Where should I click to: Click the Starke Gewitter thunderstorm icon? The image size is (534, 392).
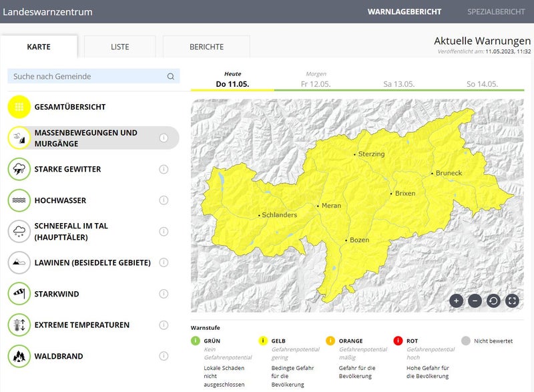pyautogui.click(x=19, y=169)
